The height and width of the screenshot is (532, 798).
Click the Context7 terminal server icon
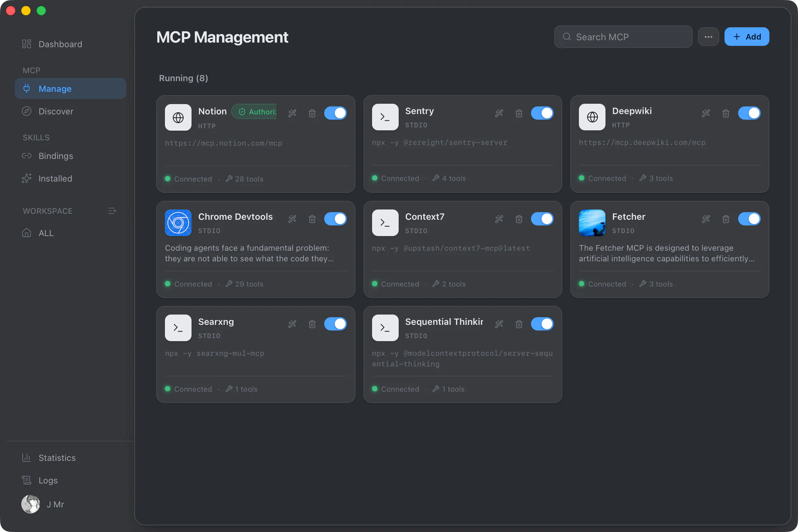tap(385, 223)
